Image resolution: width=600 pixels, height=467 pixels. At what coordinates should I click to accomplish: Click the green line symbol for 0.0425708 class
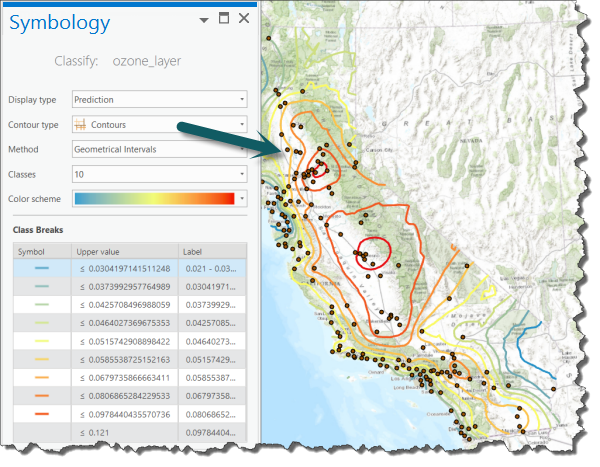(41, 304)
